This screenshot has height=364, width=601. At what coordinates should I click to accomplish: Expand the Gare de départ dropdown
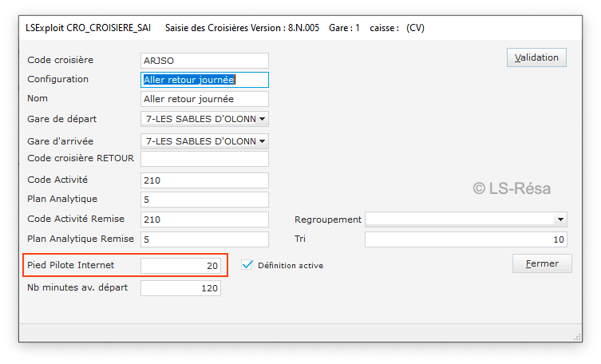coord(263,120)
